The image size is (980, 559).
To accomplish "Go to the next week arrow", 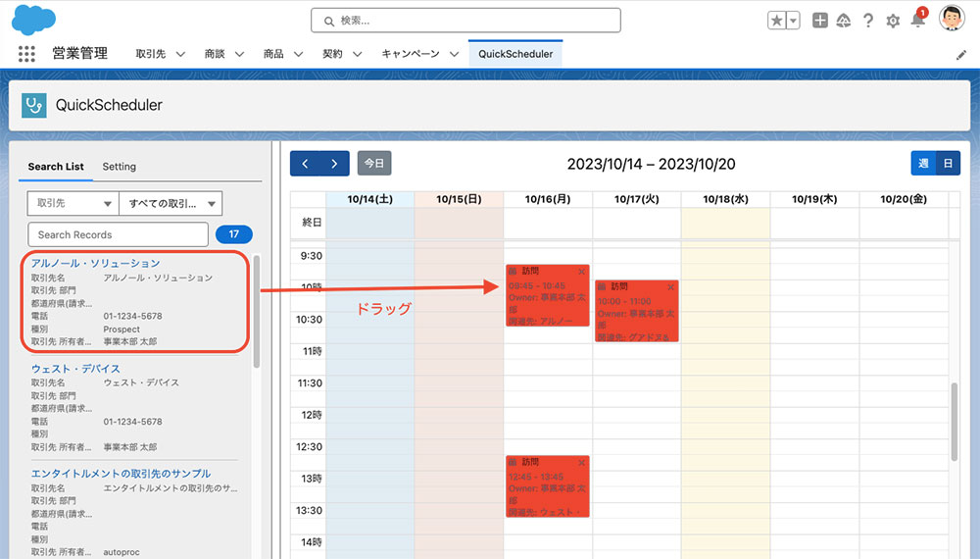I will pyautogui.click(x=334, y=164).
